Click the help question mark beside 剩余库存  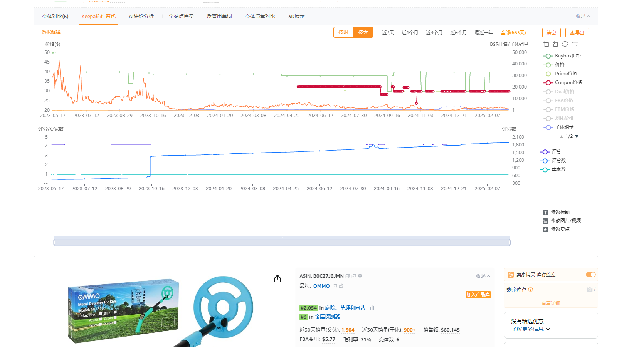click(531, 290)
